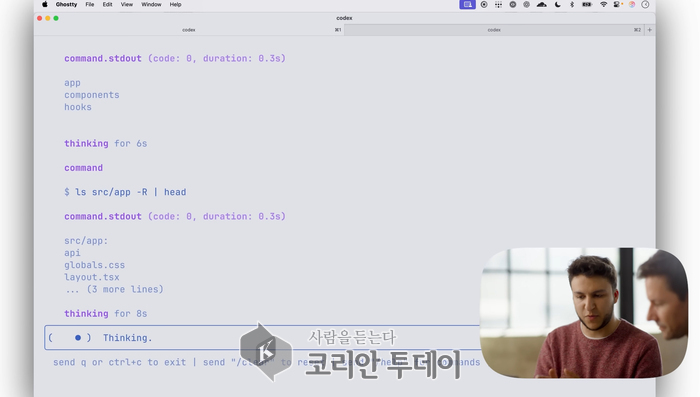Click the "hooks" output line

point(78,107)
